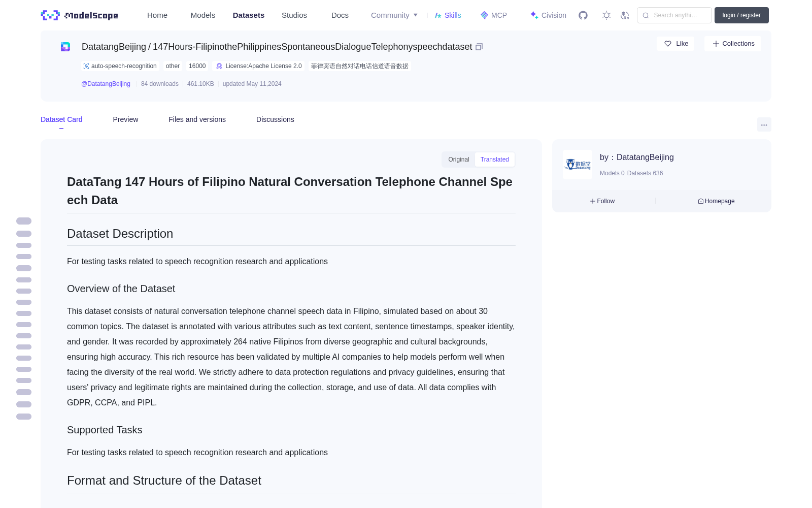The height and width of the screenshot is (508, 812).
Task: Click the search magnifier icon
Action: point(646,15)
